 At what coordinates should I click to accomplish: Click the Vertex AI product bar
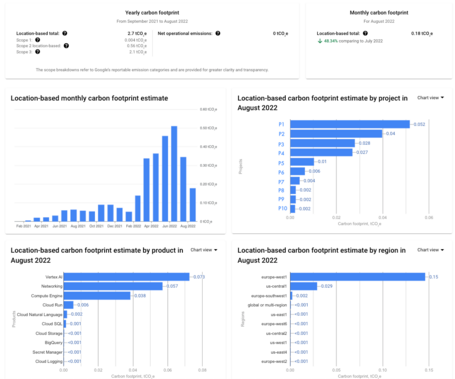[x=126, y=277]
